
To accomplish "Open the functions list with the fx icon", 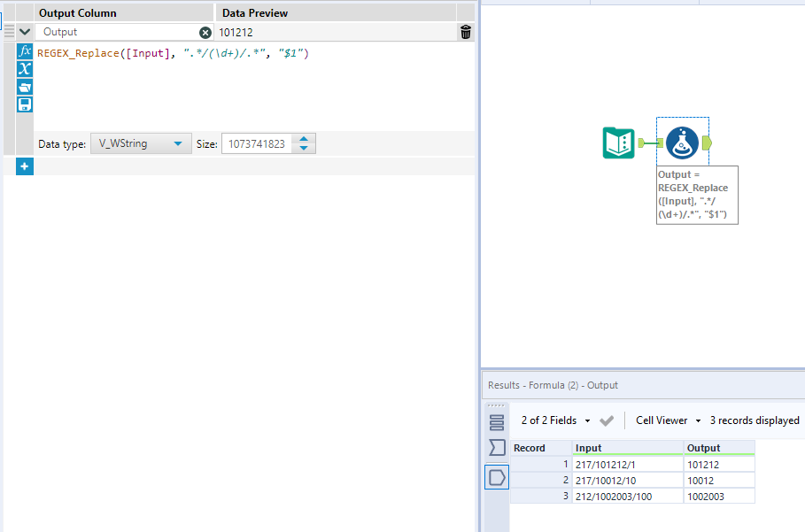I will tap(25, 50).
